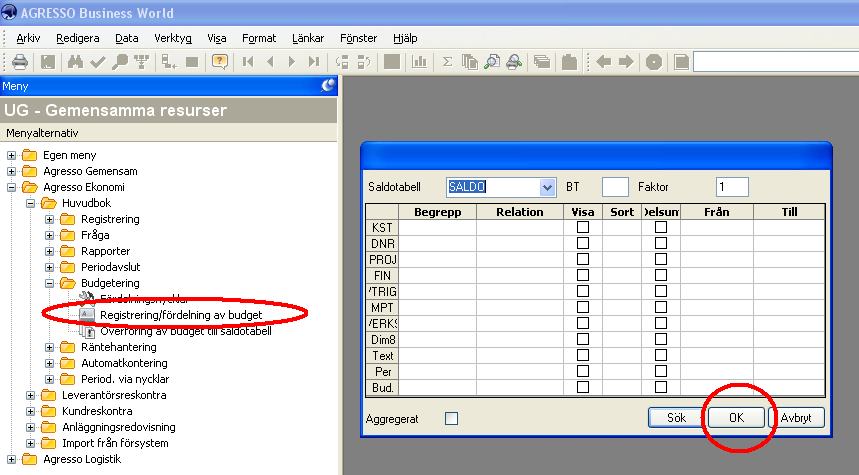Click the back left arrow icon
859x475 pixels.
point(603,62)
